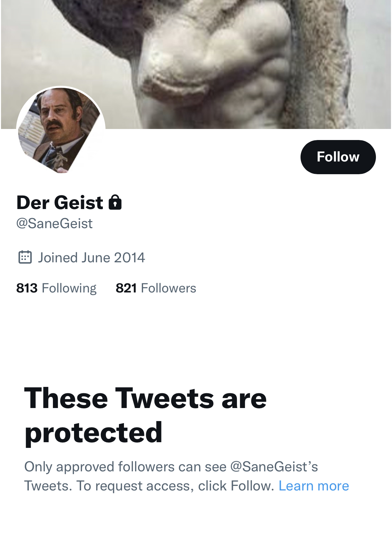Click the padlock icon beside Der Geist
Screen dimensions: 392x536
point(115,202)
